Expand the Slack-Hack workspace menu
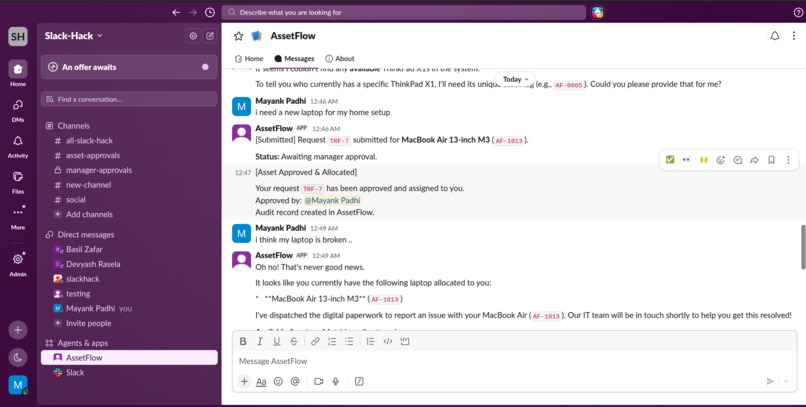806x407 pixels. 74,36
